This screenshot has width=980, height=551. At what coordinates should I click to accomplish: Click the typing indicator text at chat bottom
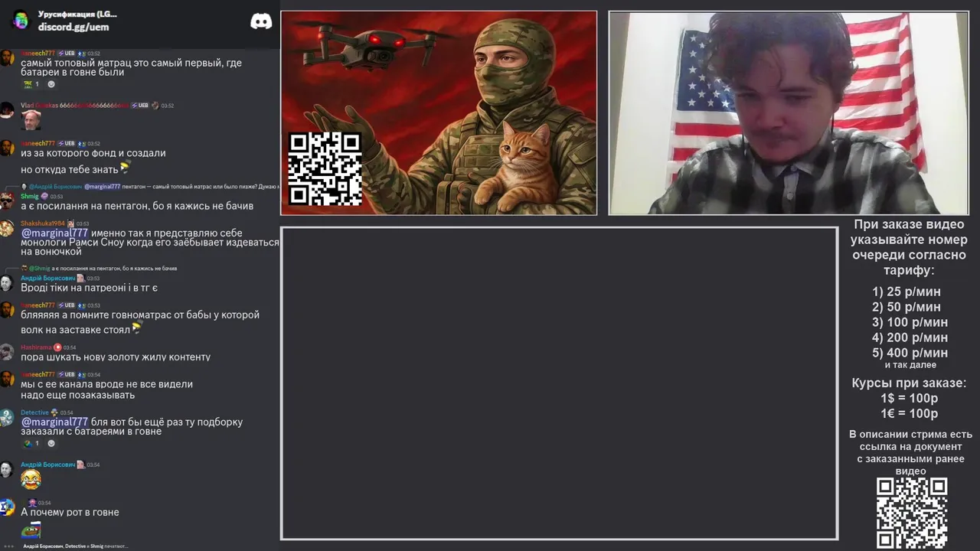(75, 546)
